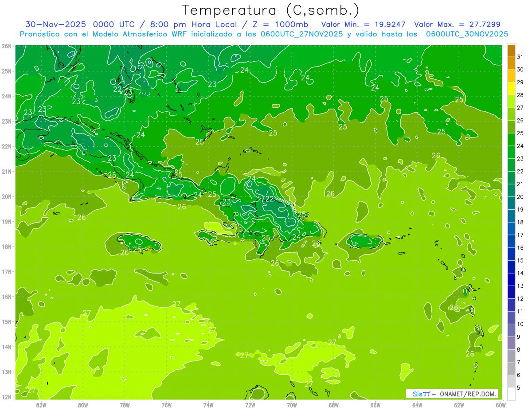The height and width of the screenshot is (411, 532).
Task: Click the '76W' longitude axis label
Action: pyautogui.click(x=167, y=405)
